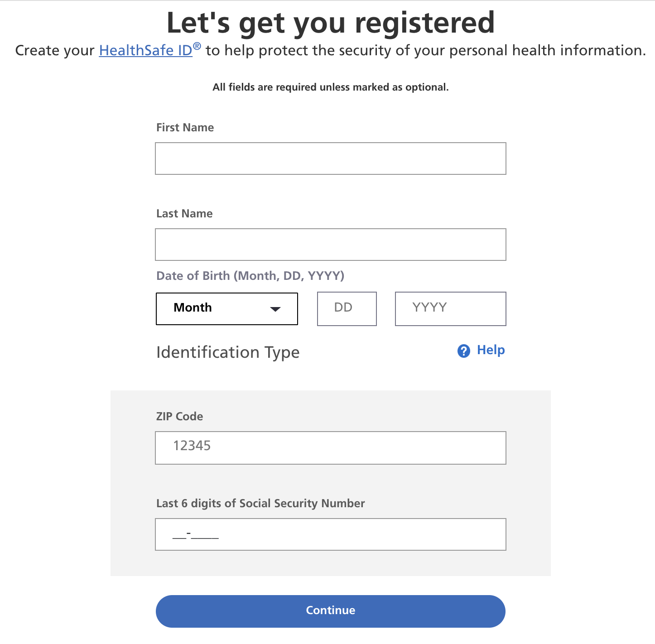Viewport: 655px width, 644px height.
Task: Click the Month dropdown arrow
Action: (x=275, y=309)
